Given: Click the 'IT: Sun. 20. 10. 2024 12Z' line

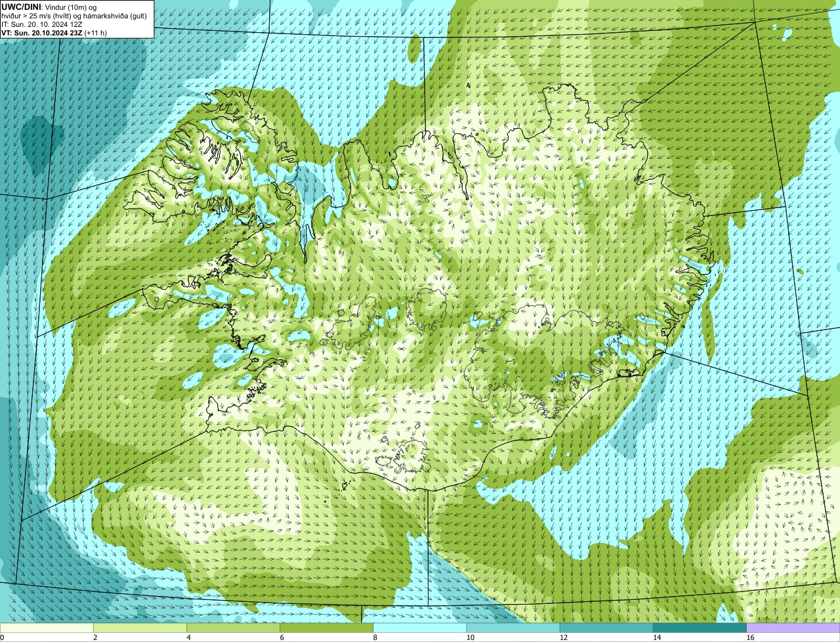Looking at the screenshot, I should pyautogui.click(x=42, y=24).
